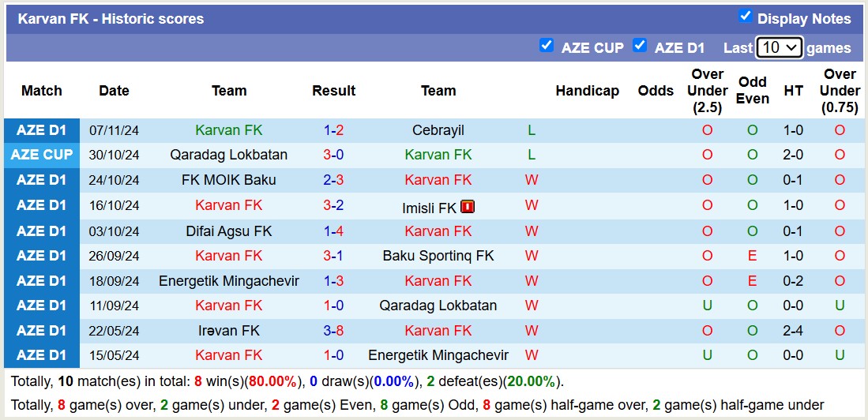Click the Handicap column header
The width and height of the screenshot is (868, 420).
(587, 91)
